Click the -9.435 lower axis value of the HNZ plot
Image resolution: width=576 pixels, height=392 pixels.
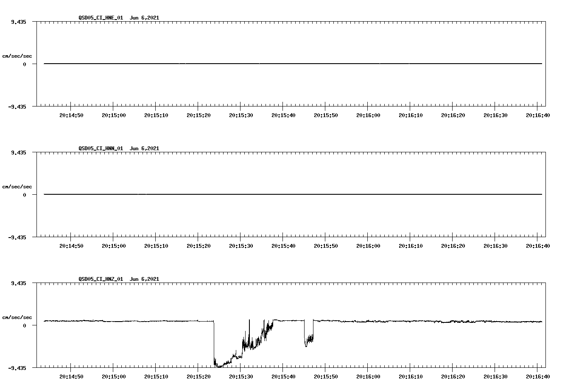coord(17,368)
